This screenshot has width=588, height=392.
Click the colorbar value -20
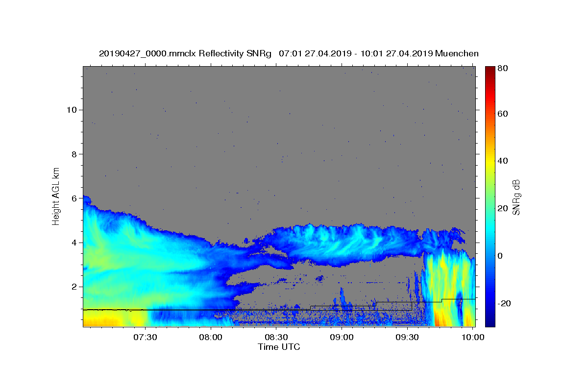pos(504,303)
